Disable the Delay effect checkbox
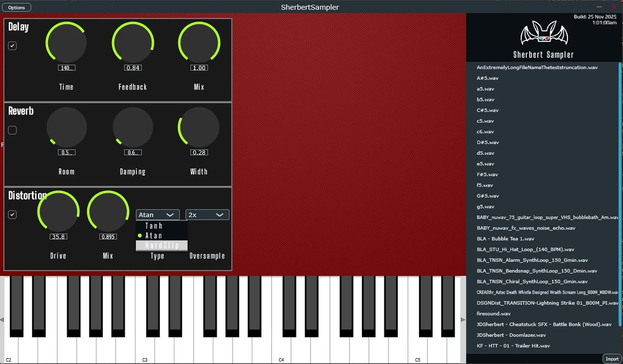Screen dimensions: 623x364 pyautogui.click(x=12, y=46)
